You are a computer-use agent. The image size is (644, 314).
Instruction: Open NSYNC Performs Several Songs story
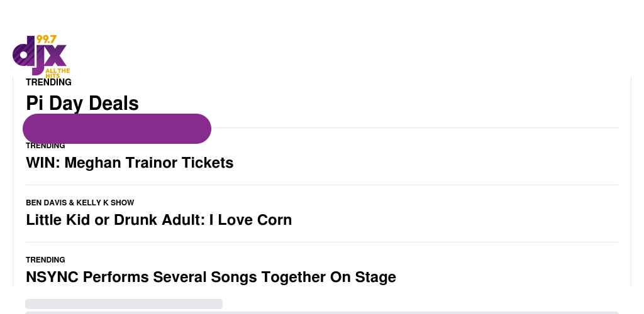[x=211, y=277]
